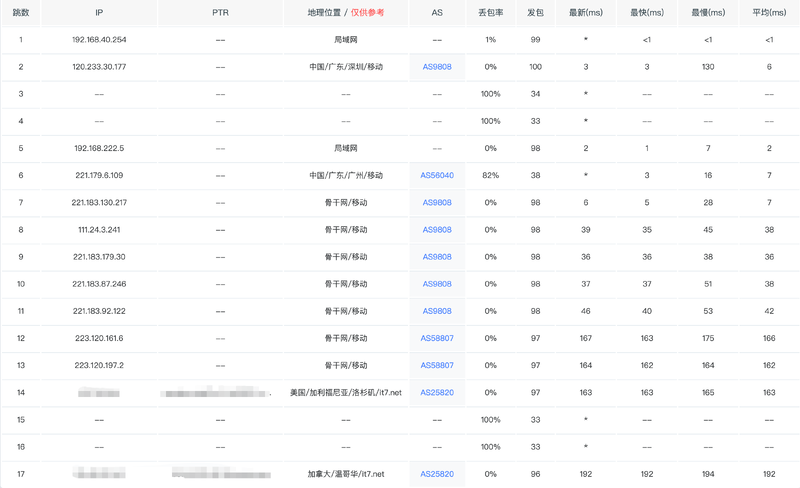Click the AS column header
Viewport: 800px width, 488px height.
437,12
